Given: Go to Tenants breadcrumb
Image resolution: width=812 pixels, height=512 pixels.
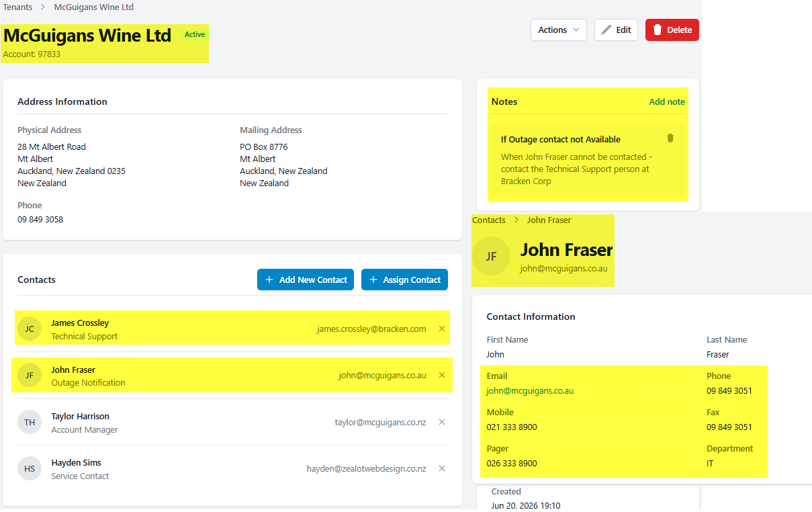Looking at the screenshot, I should [x=17, y=7].
